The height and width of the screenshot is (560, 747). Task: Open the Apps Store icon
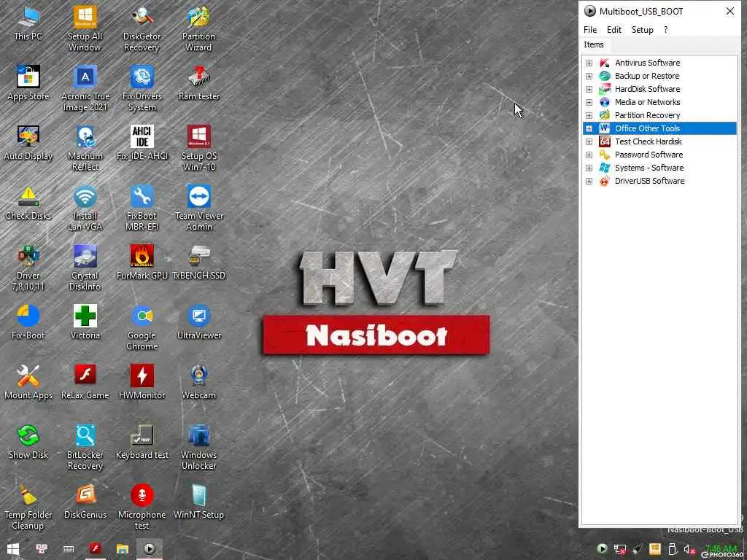click(28, 84)
